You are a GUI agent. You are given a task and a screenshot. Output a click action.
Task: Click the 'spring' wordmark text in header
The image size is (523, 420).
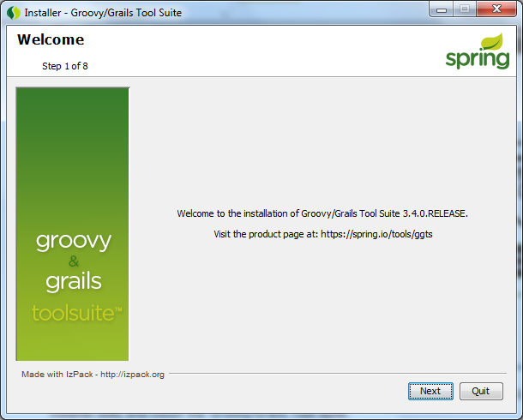[476, 59]
